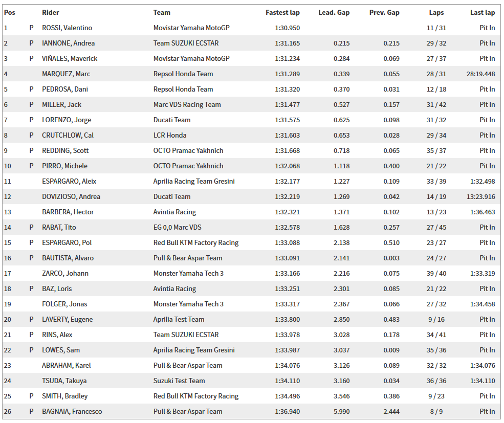
Task: Click the LCR Honda team name
Action: [170, 135]
